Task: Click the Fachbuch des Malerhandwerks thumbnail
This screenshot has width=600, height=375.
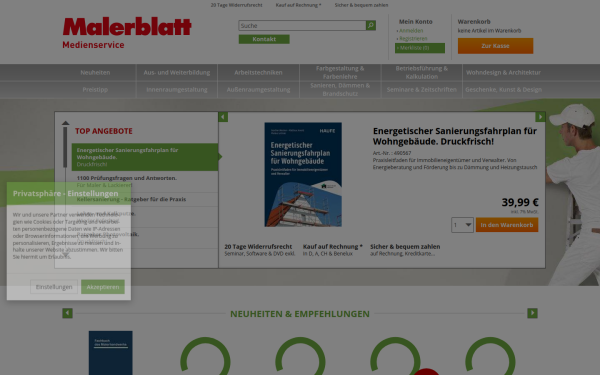Action: pyautogui.click(x=111, y=353)
